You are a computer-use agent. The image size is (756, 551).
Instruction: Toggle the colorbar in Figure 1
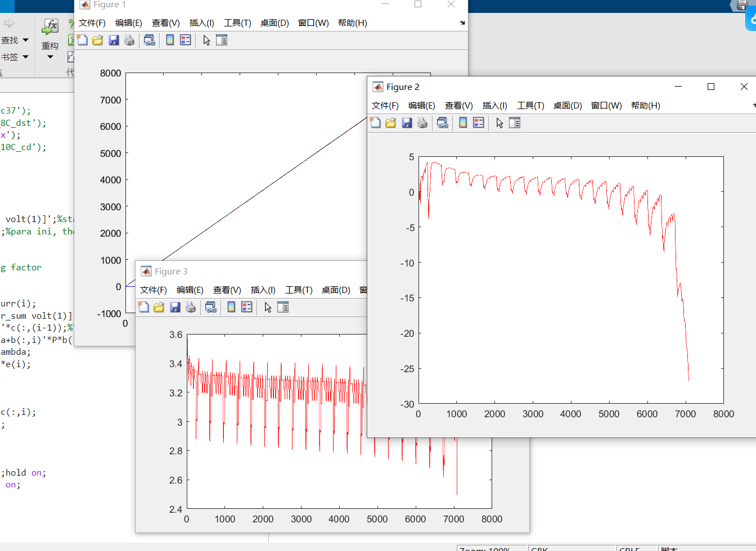170,40
